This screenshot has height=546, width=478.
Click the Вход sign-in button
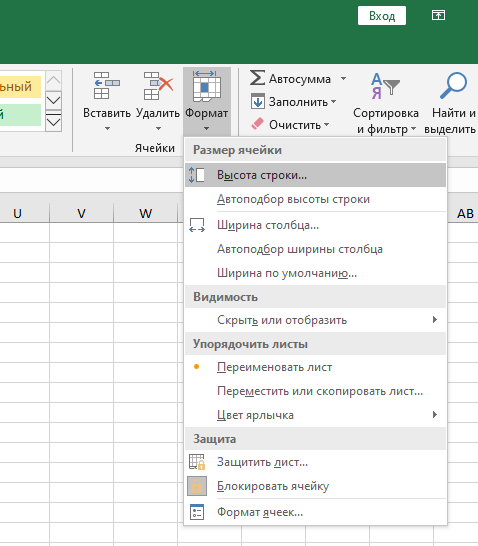point(382,16)
